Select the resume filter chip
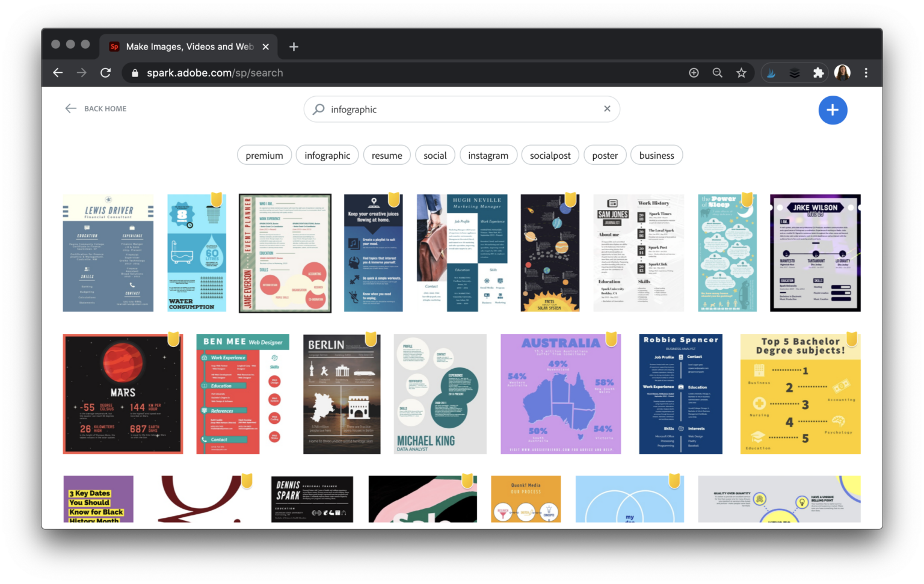Viewport: 924px width, 584px height. 387,155
